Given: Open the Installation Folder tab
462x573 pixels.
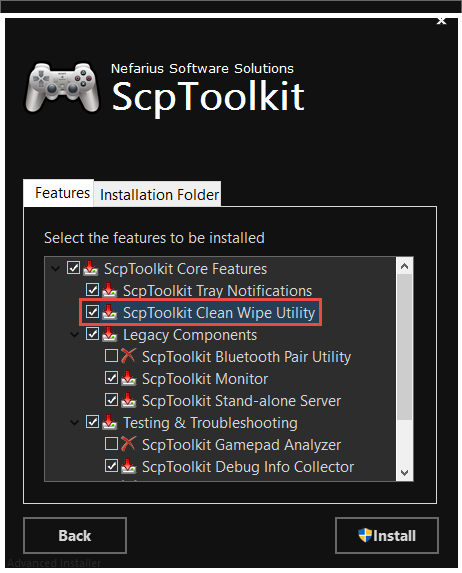Looking at the screenshot, I should [x=158, y=194].
